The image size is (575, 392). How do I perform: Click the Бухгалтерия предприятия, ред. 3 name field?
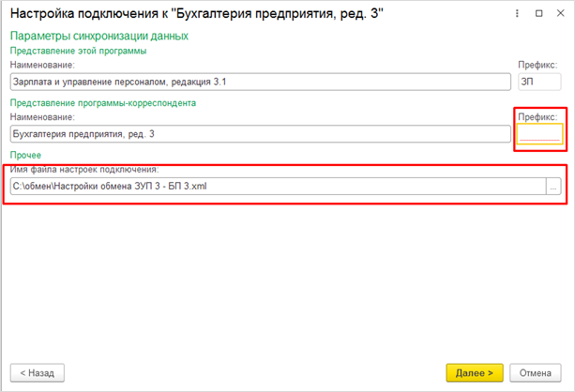pyautogui.click(x=258, y=133)
